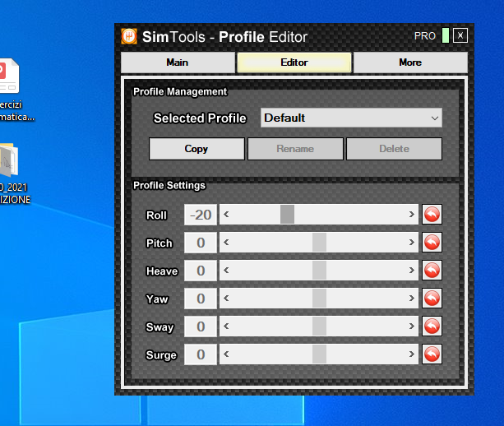Click the Roll slider thumb
504x426 pixels.
coord(288,215)
